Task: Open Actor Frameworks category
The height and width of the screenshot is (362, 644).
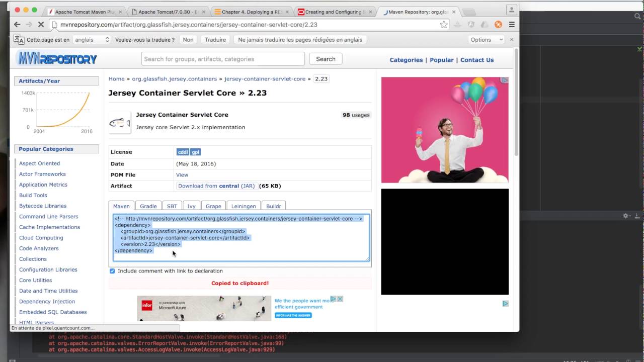Action: [x=42, y=174]
